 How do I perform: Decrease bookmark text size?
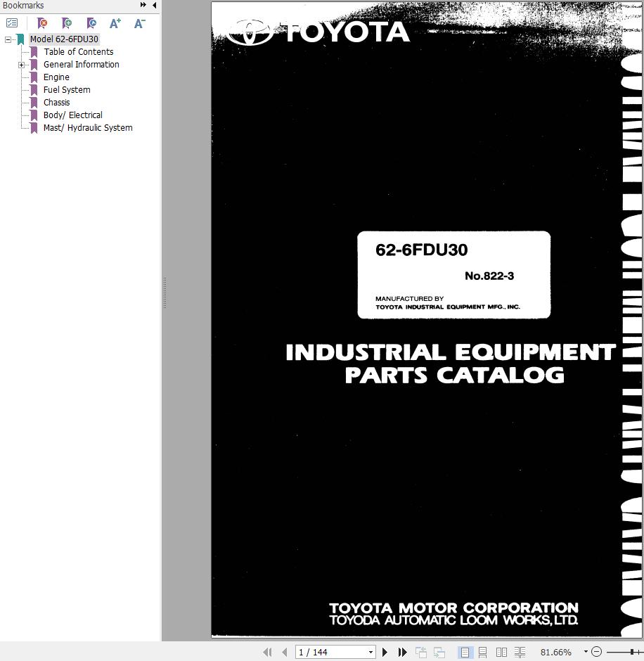(x=139, y=23)
